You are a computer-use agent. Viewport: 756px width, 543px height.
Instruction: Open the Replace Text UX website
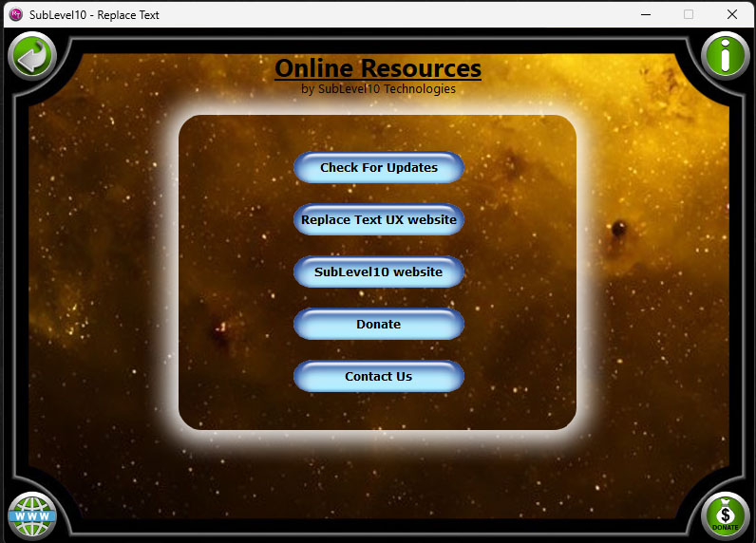click(378, 219)
